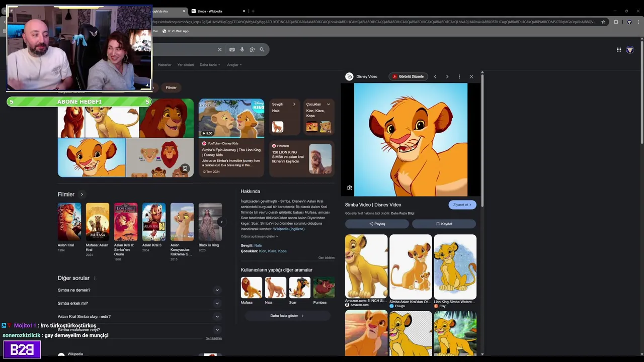Image resolution: width=644 pixels, height=362 pixels.
Task: Open the on-screen keyboard input tool
Action: coord(232,49)
